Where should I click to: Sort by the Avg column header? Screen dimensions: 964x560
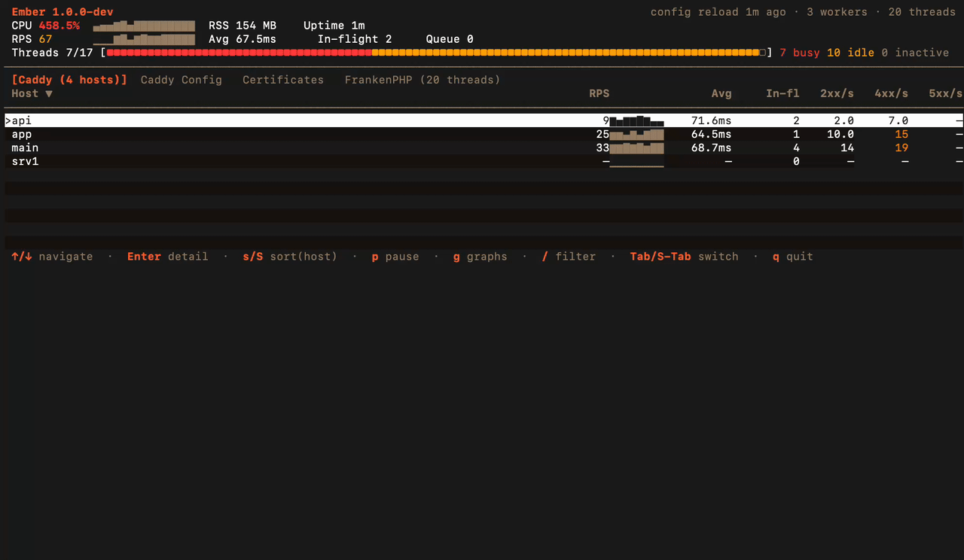click(721, 93)
